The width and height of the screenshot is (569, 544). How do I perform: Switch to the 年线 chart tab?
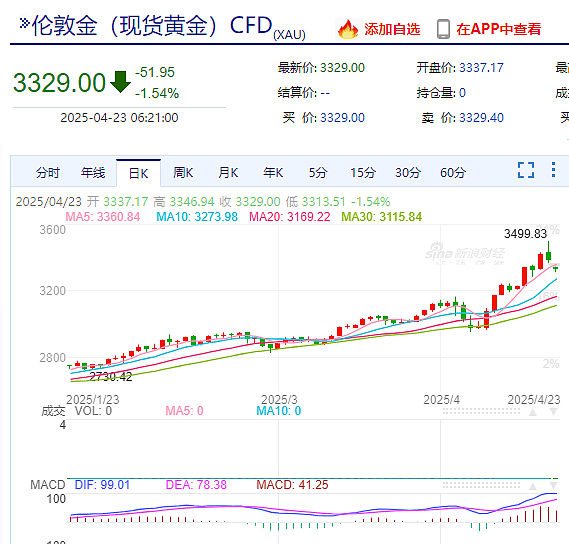[93, 173]
